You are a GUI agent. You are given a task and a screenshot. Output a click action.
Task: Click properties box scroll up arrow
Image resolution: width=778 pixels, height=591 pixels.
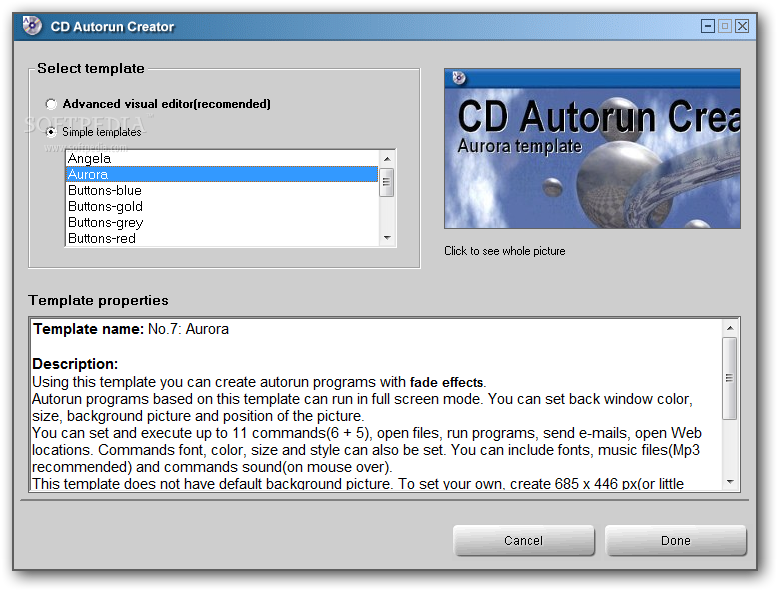click(x=730, y=328)
